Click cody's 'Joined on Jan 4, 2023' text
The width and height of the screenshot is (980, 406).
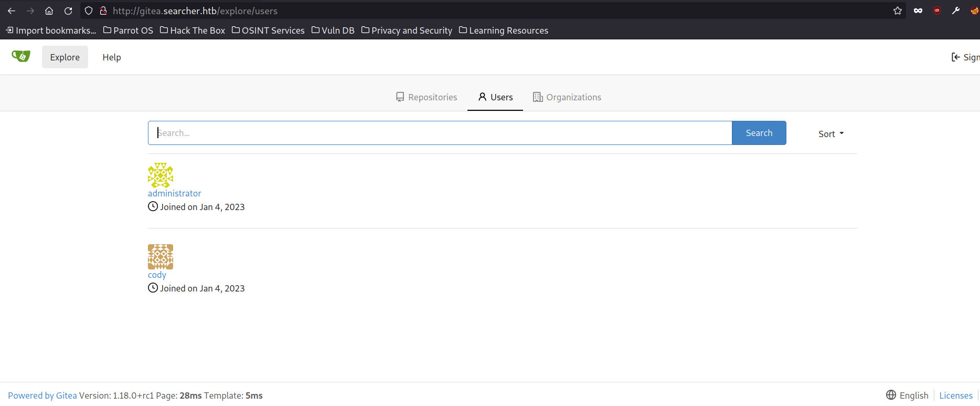pos(203,288)
